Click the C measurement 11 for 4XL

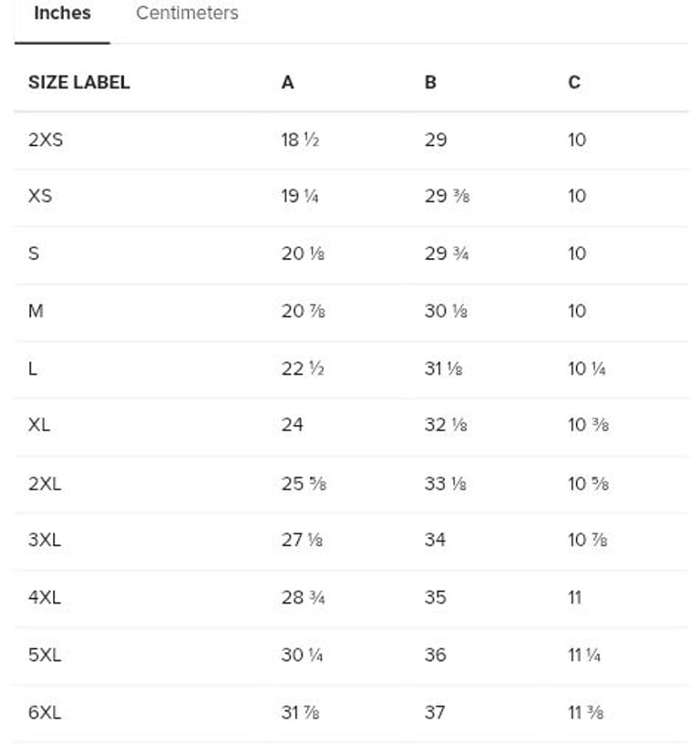(x=574, y=597)
